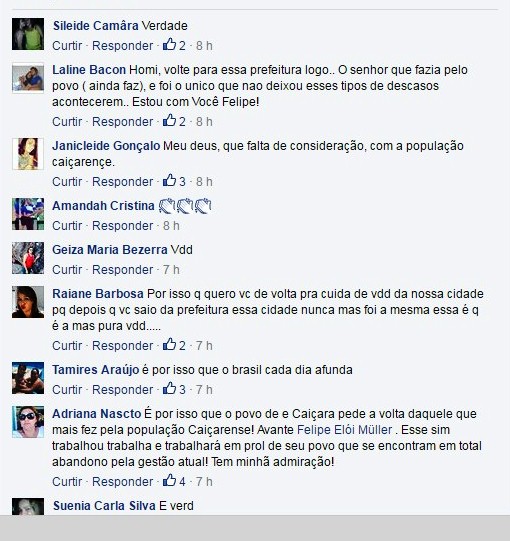This screenshot has height=541, width=510.
Task: Open Raiane Barbosa's avatar thumbnail
Action: pos(28,302)
